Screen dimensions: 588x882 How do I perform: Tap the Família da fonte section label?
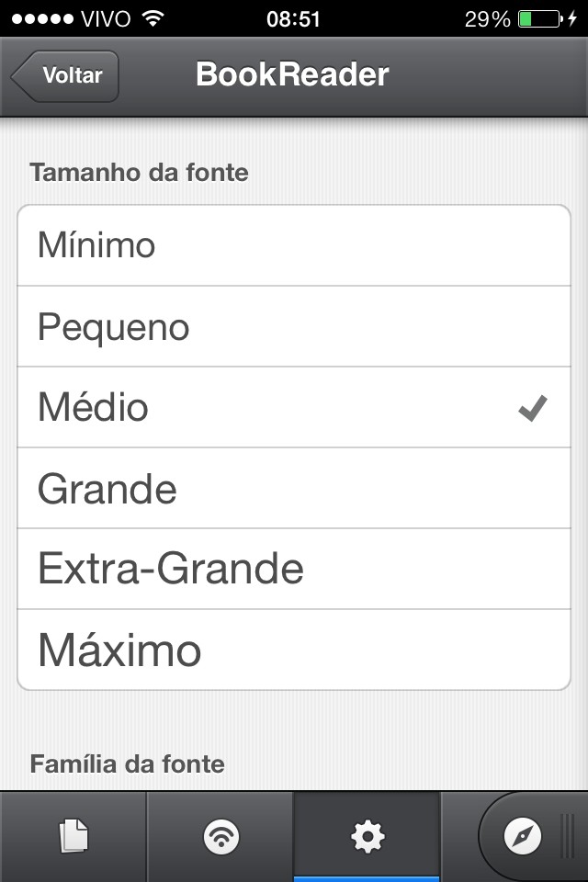(127, 763)
